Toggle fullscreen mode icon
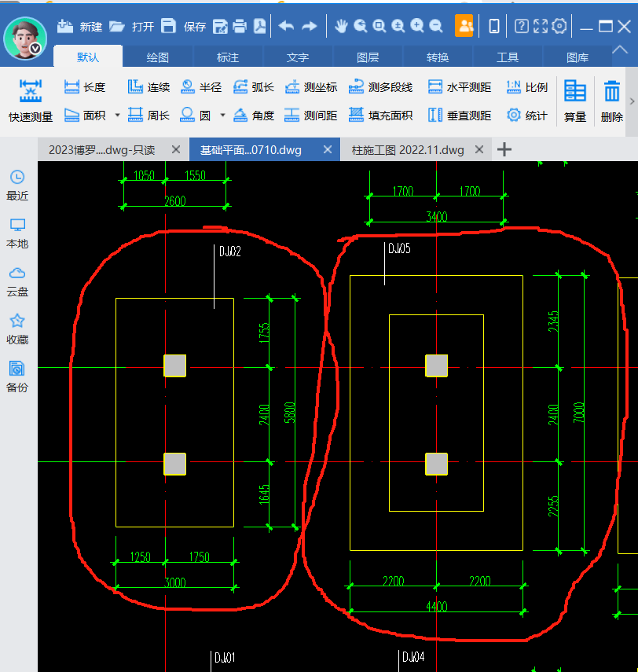Screen dimensions: 638x672 541,27
